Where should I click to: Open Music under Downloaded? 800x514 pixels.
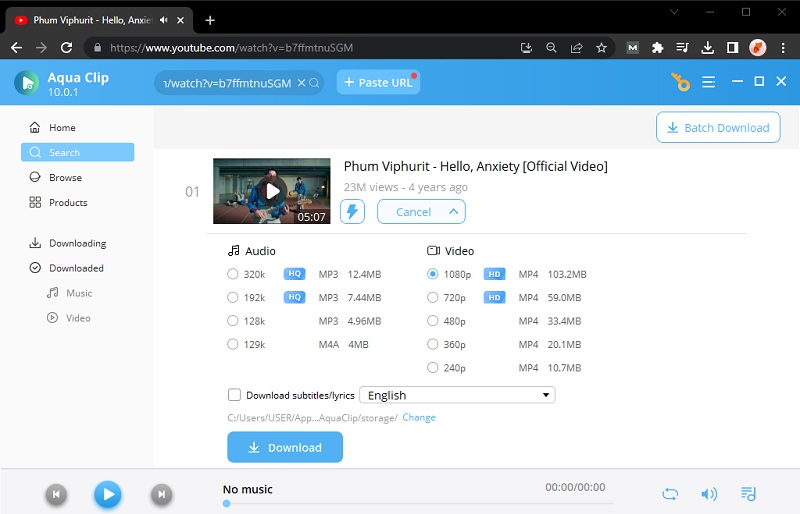click(70, 293)
